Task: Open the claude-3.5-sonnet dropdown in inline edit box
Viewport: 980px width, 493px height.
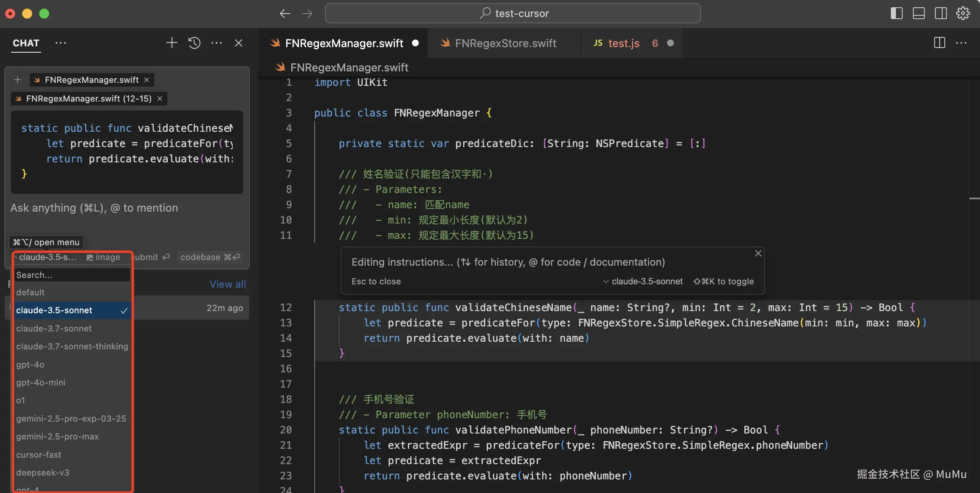Action: pos(643,281)
